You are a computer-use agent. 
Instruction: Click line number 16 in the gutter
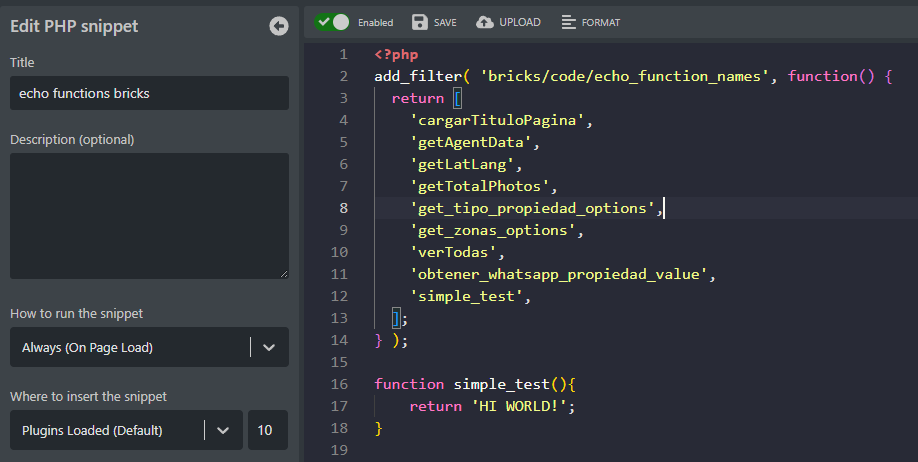click(340, 384)
